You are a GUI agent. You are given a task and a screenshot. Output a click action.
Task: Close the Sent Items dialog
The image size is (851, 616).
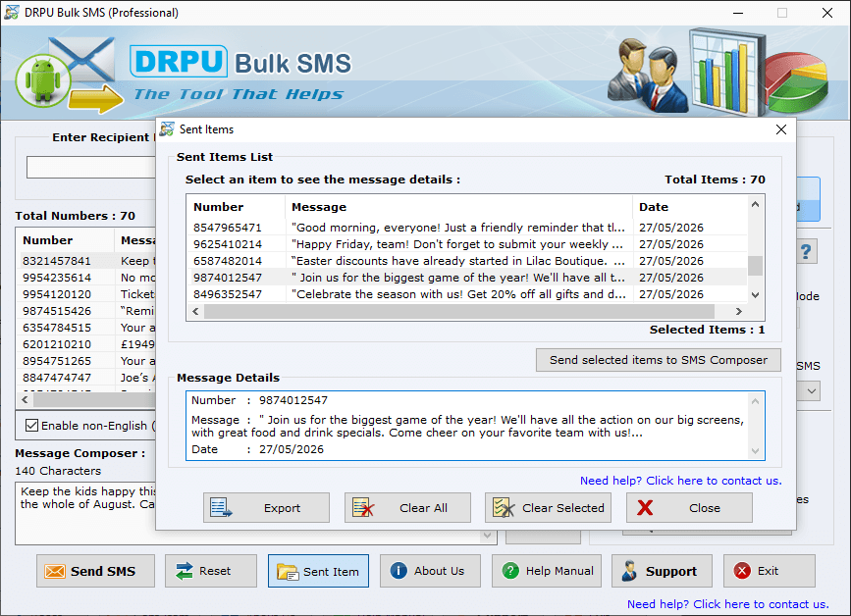coord(781,129)
